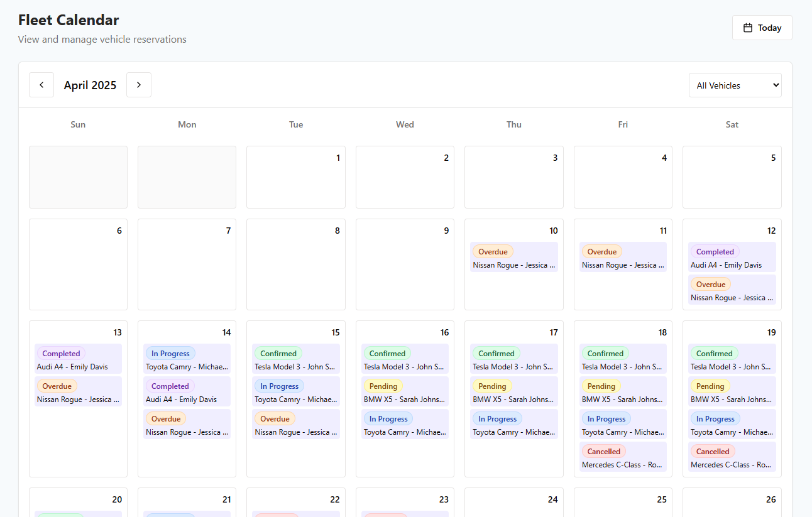View Confirmed Tesla Model 3 on April 15
The width and height of the screenshot is (812, 517).
(296, 360)
